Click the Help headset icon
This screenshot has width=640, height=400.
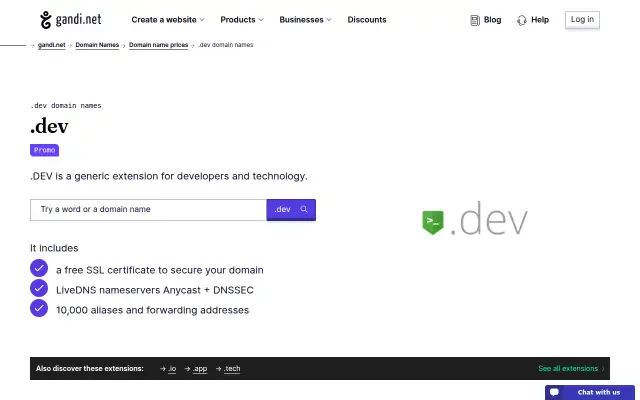tap(522, 20)
